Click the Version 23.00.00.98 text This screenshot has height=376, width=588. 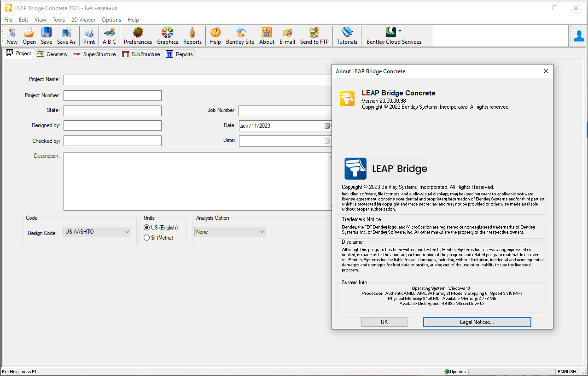(384, 100)
